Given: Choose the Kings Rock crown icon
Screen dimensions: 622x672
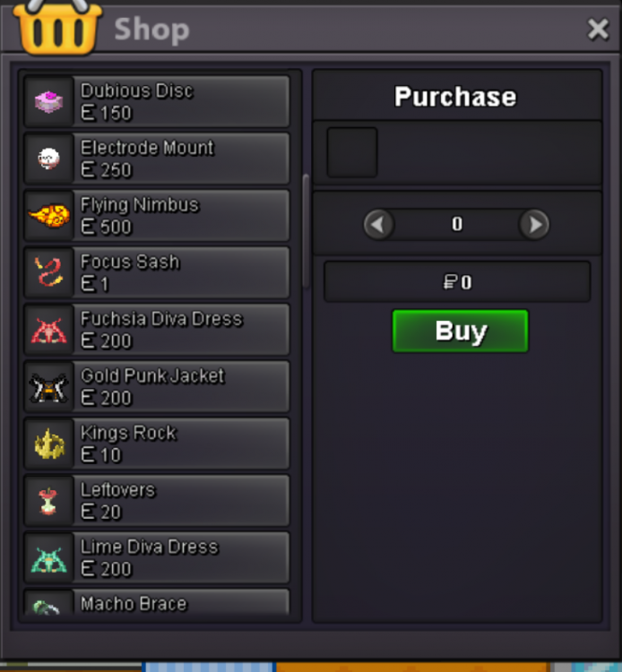Looking at the screenshot, I should (49, 444).
